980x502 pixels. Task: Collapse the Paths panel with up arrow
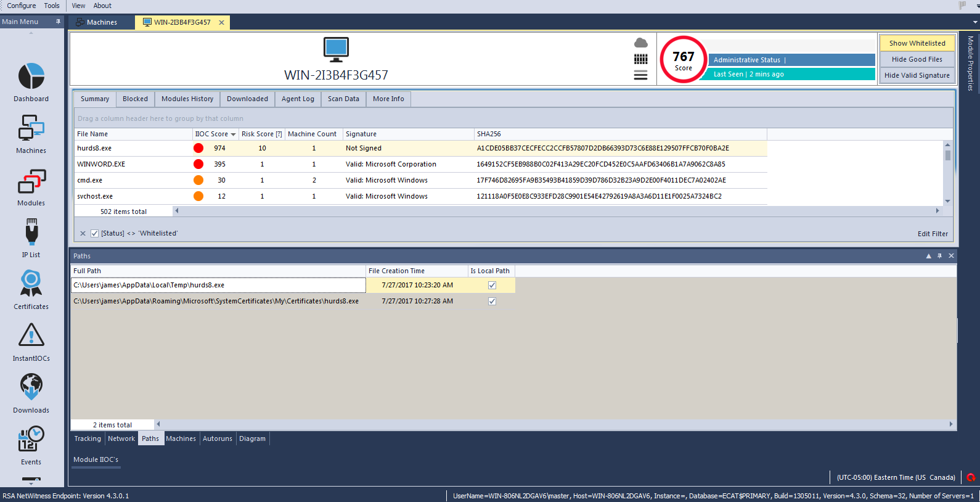928,256
